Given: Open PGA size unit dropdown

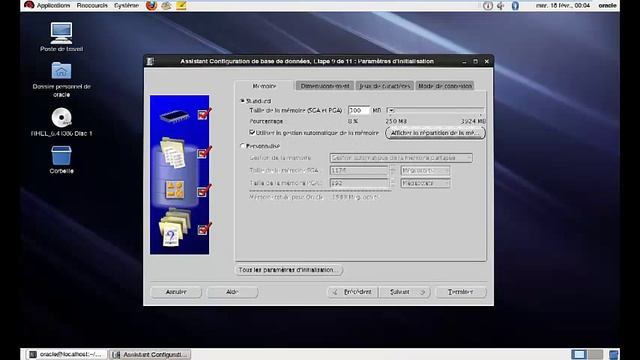Looking at the screenshot, I should click(x=425, y=183).
